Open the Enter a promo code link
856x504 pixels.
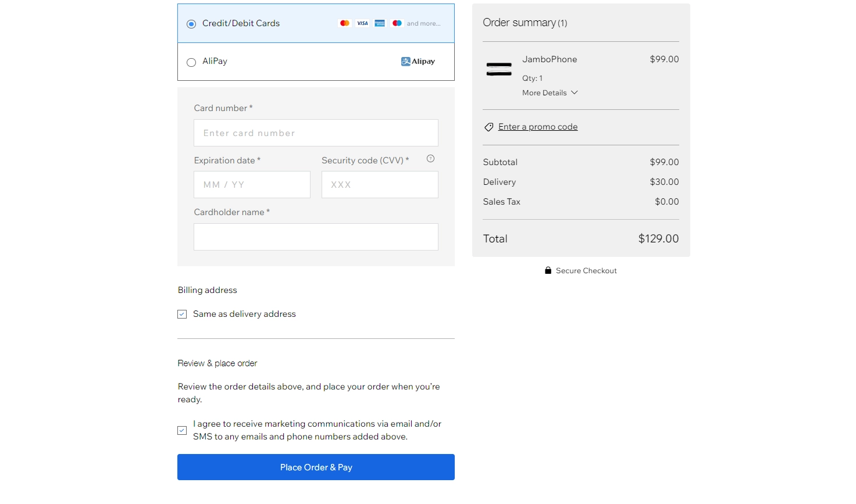537,127
